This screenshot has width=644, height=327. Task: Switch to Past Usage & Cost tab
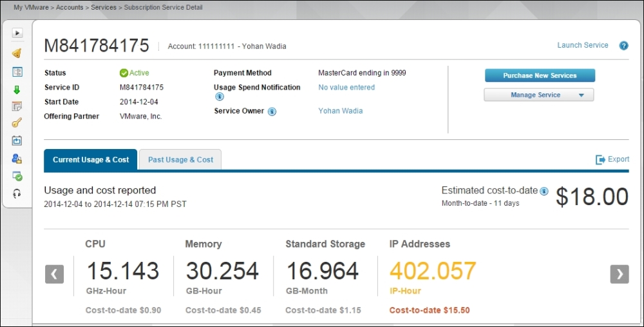(180, 159)
